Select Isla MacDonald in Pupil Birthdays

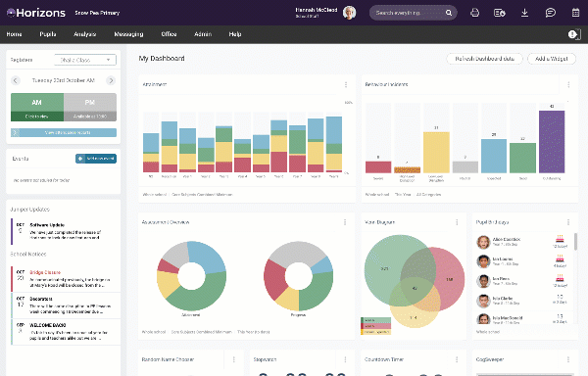click(508, 318)
